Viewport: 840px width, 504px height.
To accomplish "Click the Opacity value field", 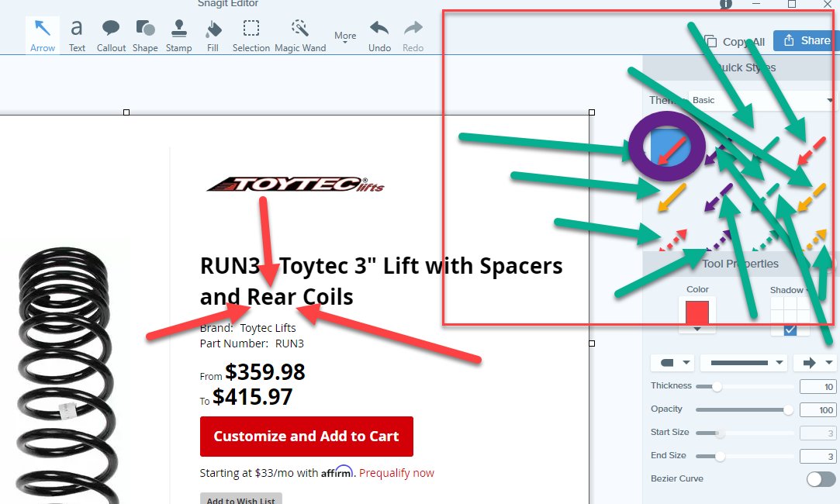I will [x=818, y=410].
